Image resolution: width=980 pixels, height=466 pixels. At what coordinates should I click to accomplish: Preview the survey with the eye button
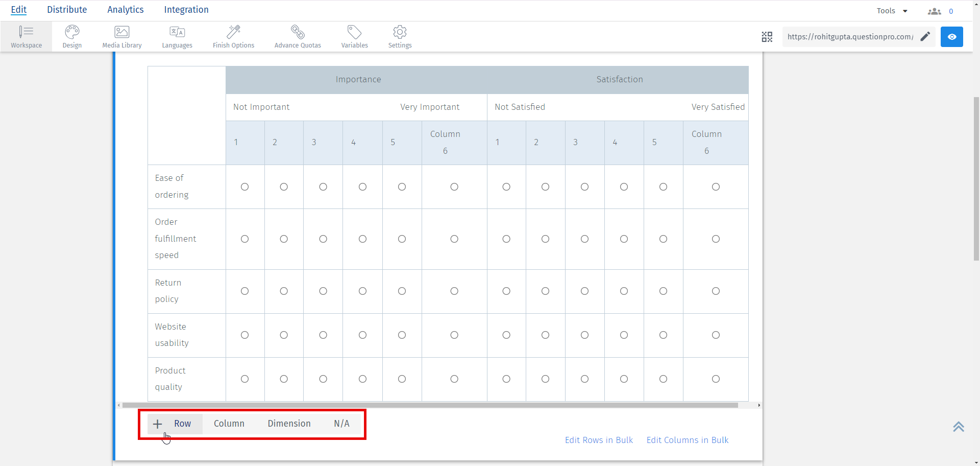point(951,37)
